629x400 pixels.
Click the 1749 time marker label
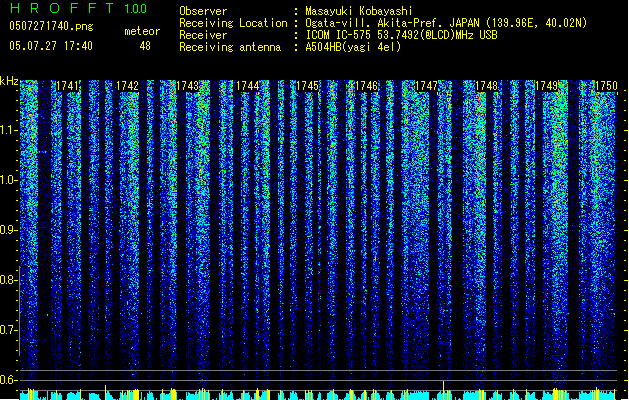[x=547, y=86]
